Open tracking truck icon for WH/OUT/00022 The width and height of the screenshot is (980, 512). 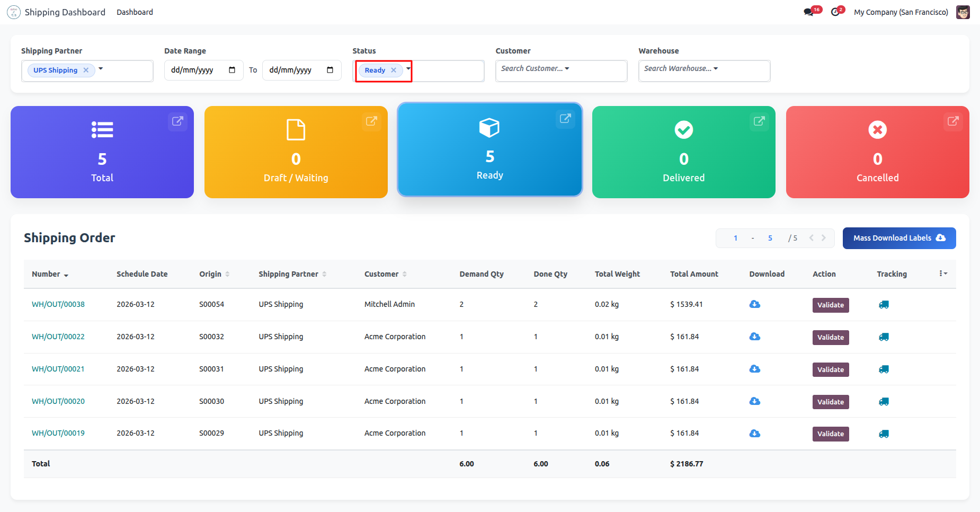(884, 337)
